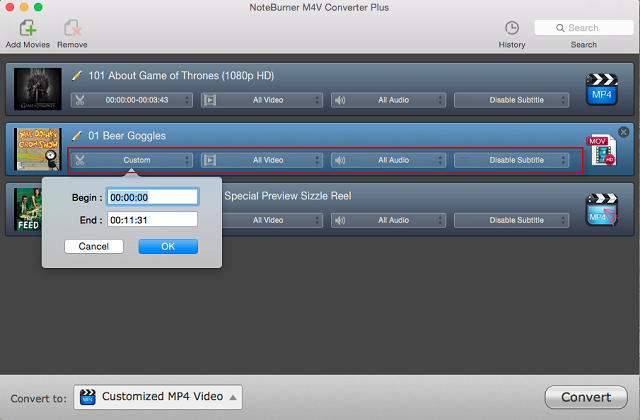Select Game of Thrones thumbnail
This screenshot has width=640, height=420.
coord(38,89)
